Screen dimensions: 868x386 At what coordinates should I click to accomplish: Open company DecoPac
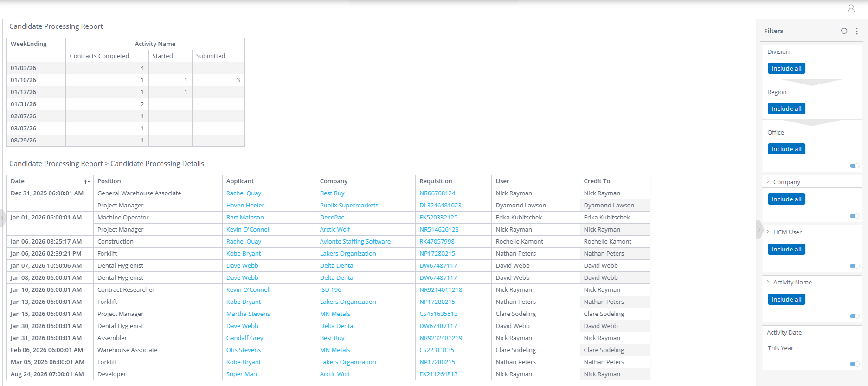[x=332, y=217]
